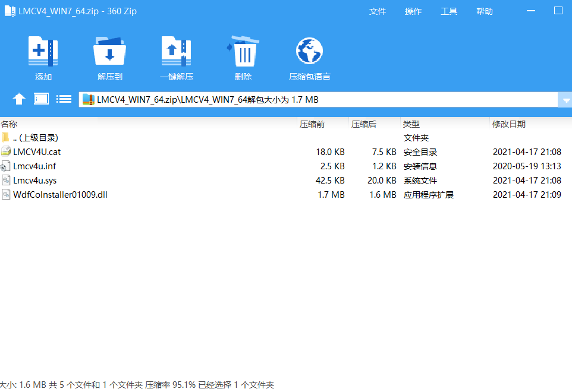Click the parent directory folder icon
Viewport: 572px width, 392px height.
[x=5, y=137]
